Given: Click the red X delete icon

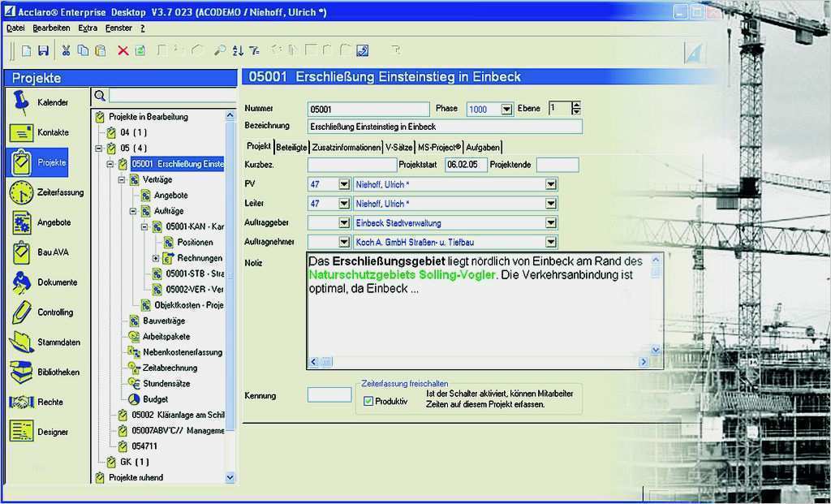Looking at the screenshot, I should 123,51.
